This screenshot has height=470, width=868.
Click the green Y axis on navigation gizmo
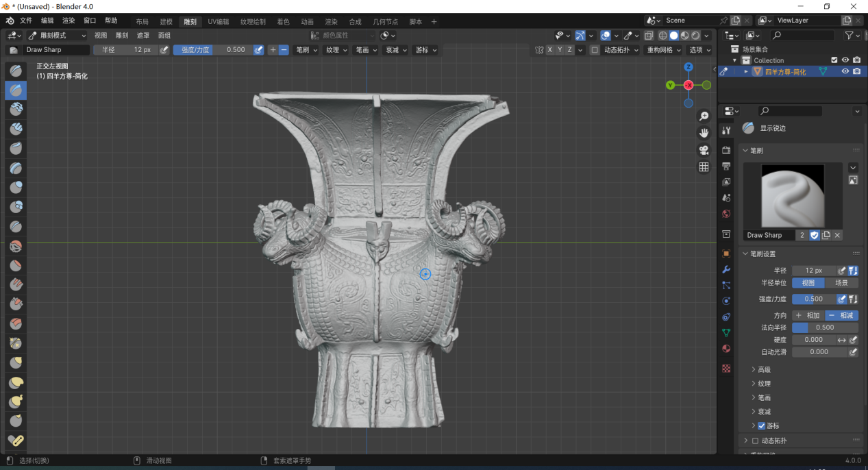670,85
